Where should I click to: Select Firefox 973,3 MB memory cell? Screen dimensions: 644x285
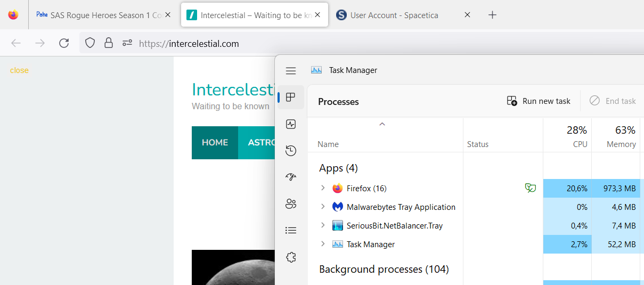[616, 188]
